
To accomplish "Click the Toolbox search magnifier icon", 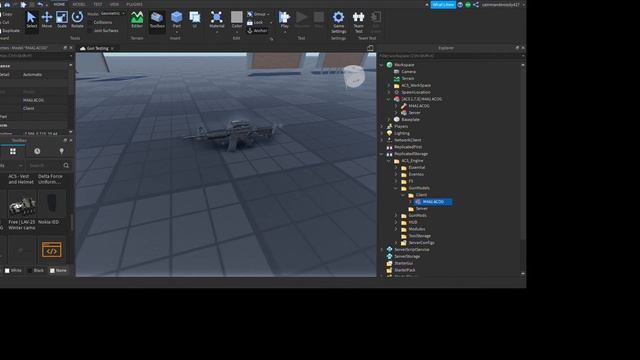I will (x=66, y=165).
